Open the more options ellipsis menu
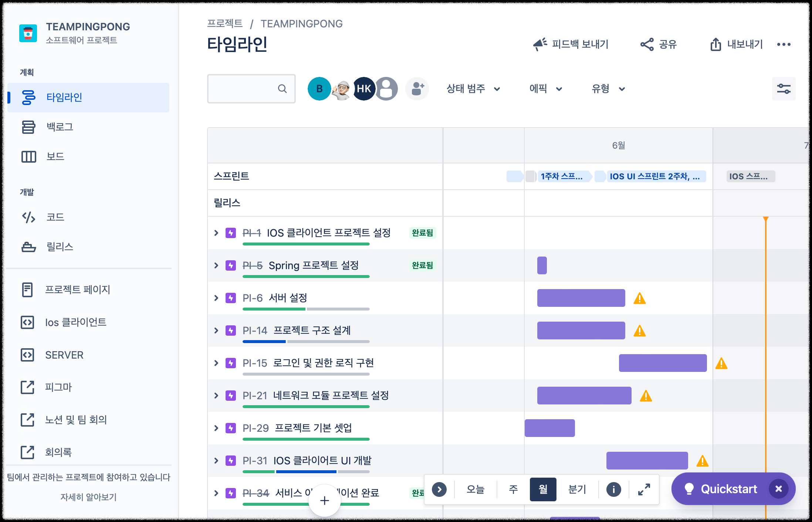 click(784, 44)
